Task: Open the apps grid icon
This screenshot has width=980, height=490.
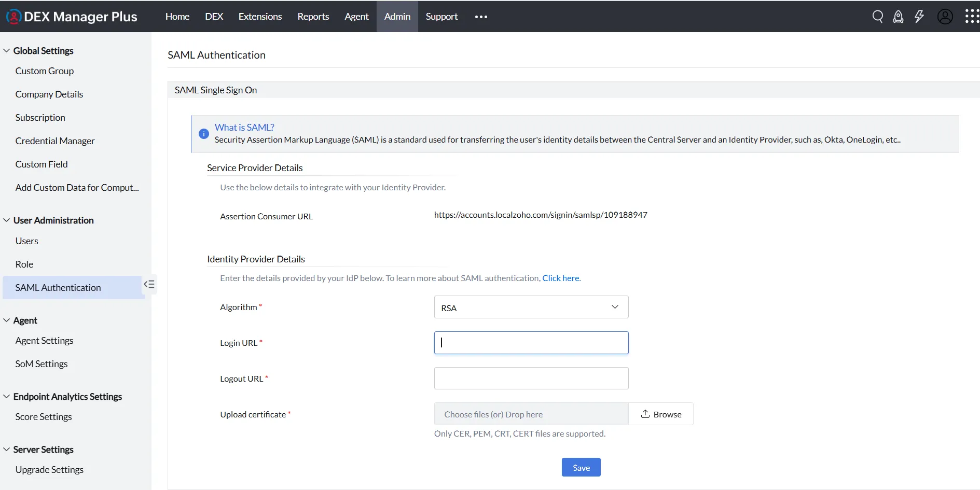Action: click(972, 17)
